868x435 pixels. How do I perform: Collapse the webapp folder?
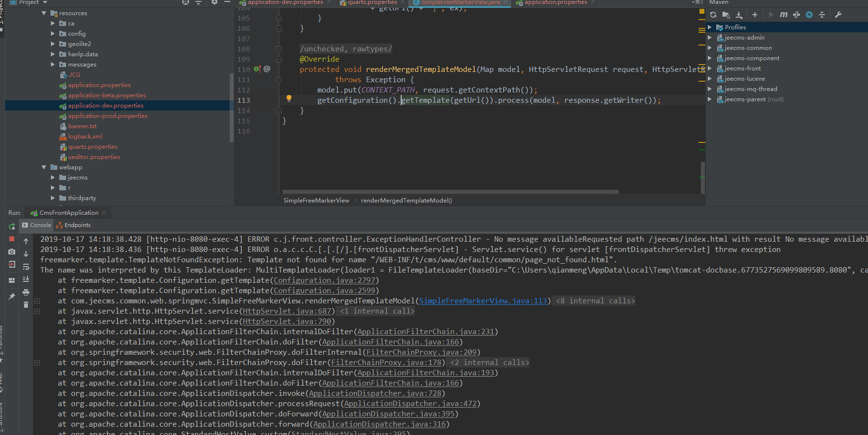(x=44, y=167)
